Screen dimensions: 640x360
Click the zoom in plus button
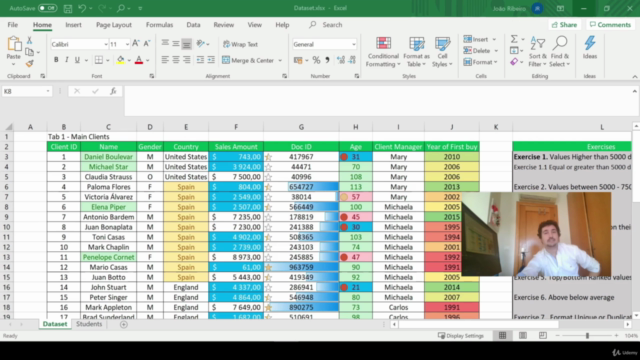tap(616, 336)
